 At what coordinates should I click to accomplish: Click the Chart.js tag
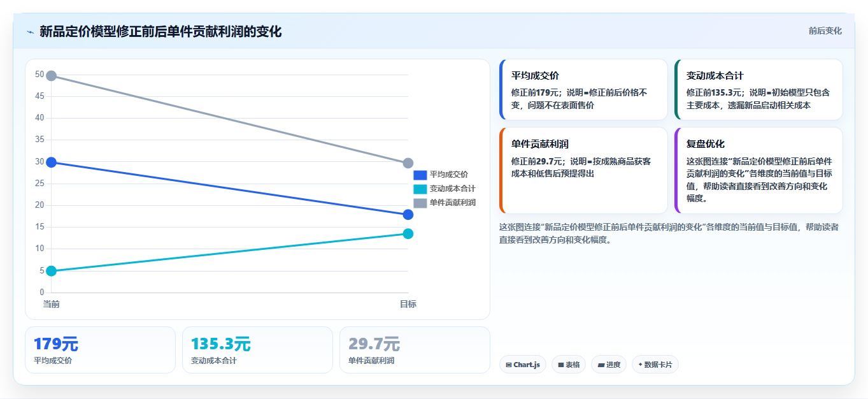523,365
